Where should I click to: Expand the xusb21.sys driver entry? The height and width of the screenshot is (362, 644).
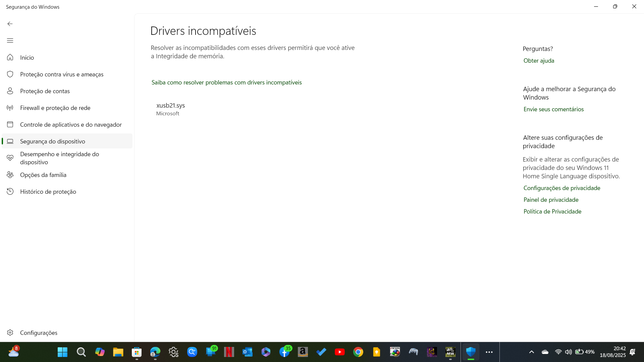(170, 109)
